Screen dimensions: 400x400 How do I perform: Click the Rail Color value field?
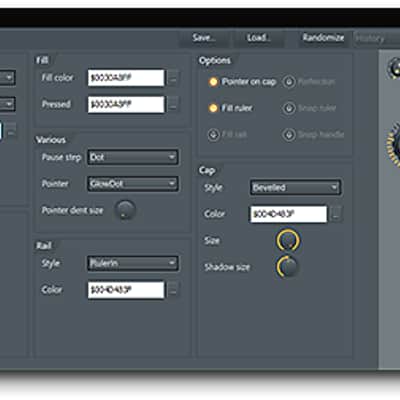pos(126,290)
